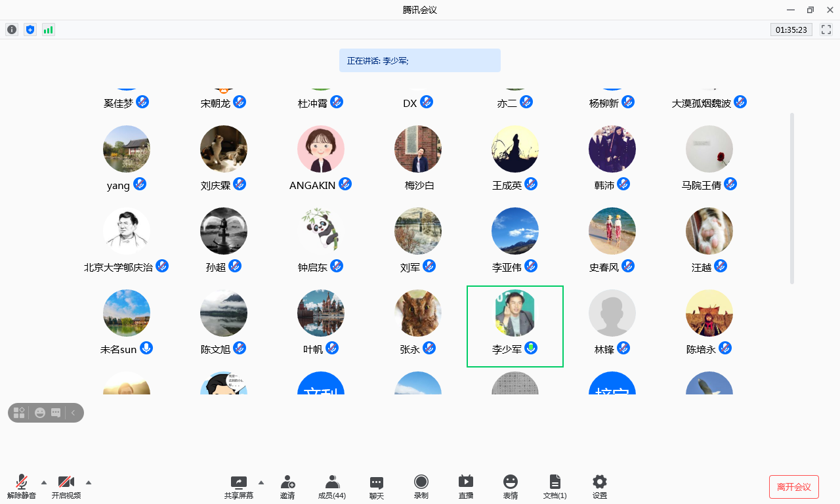
Task: Click the blue security shield icon
Action: pos(30,30)
